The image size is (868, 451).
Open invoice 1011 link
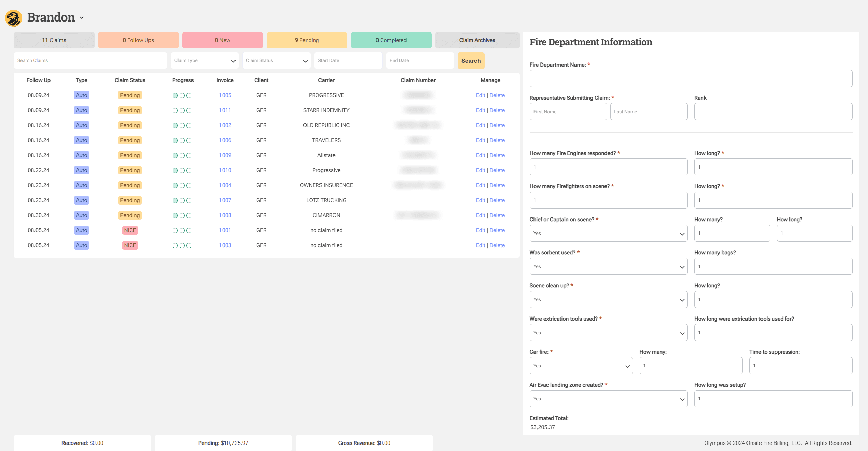(x=225, y=110)
